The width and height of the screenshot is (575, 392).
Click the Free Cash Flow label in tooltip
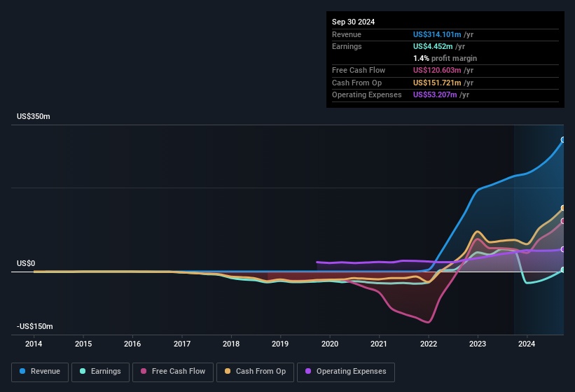[x=359, y=70]
